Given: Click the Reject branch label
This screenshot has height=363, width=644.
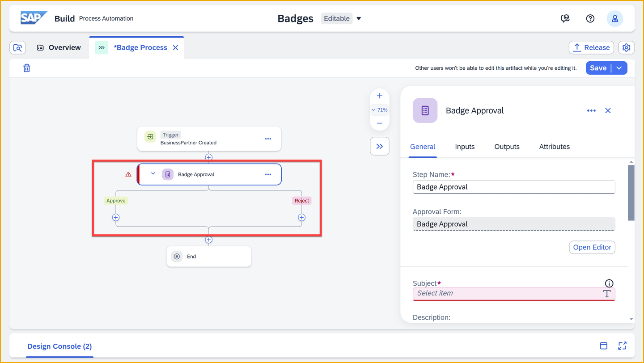Looking at the screenshot, I should (x=302, y=201).
